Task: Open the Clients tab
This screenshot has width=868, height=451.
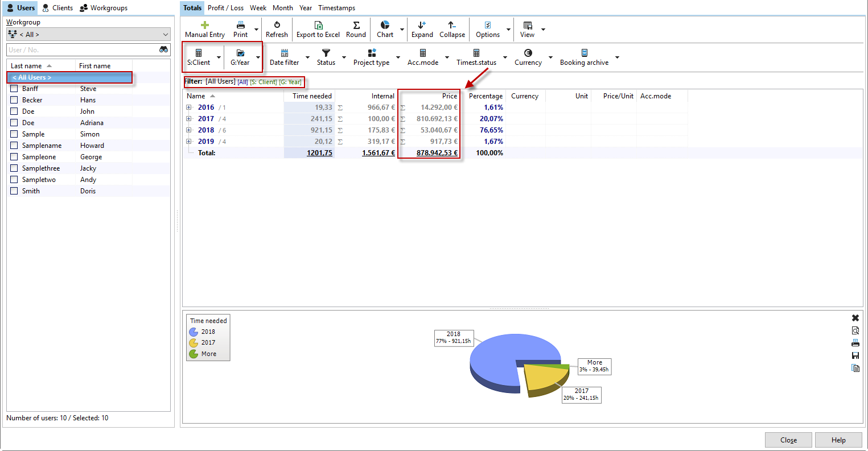Action: [57, 8]
